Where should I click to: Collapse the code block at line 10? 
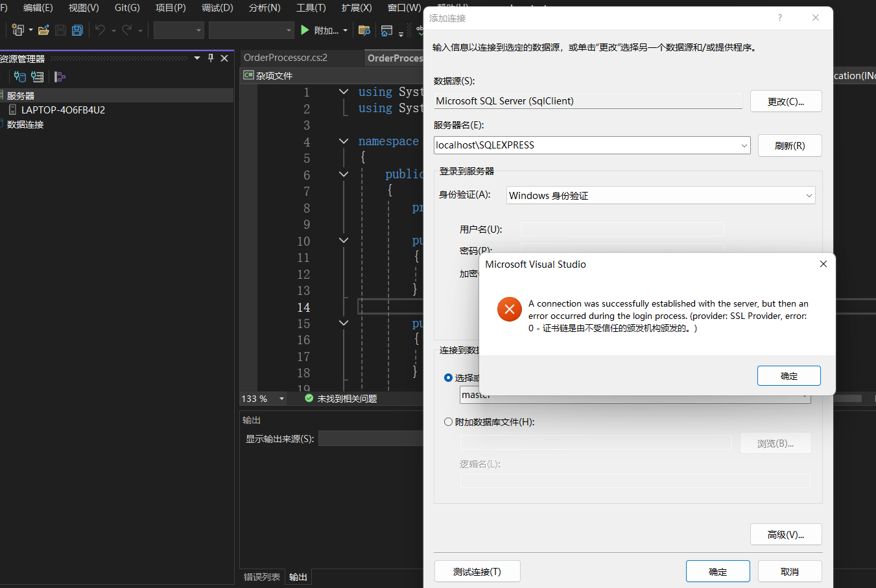tap(344, 240)
